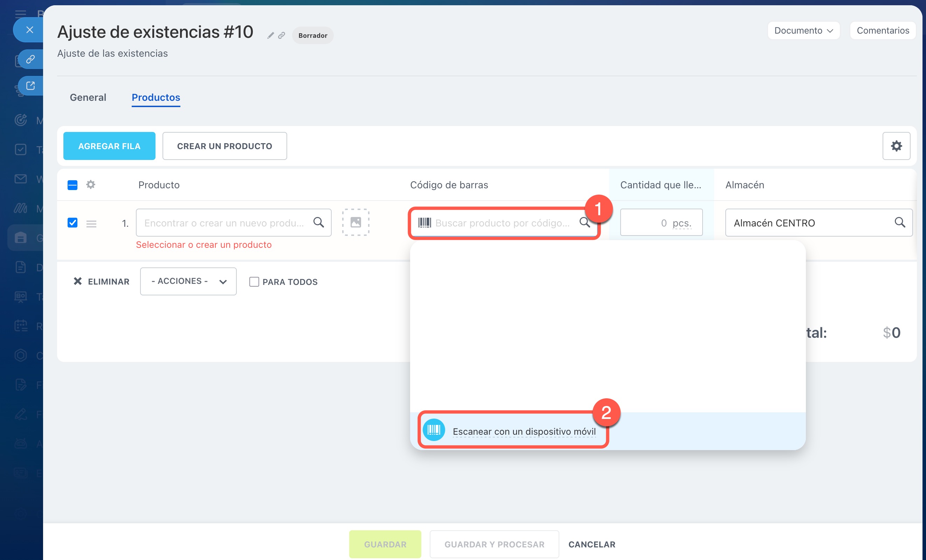
Task: Click the barcode search input field
Action: [502, 223]
